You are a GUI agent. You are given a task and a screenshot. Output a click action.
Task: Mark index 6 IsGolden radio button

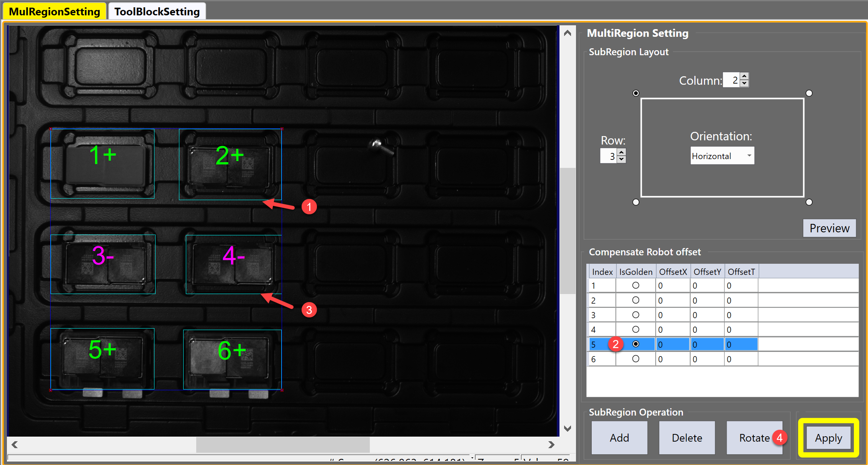[635, 359]
